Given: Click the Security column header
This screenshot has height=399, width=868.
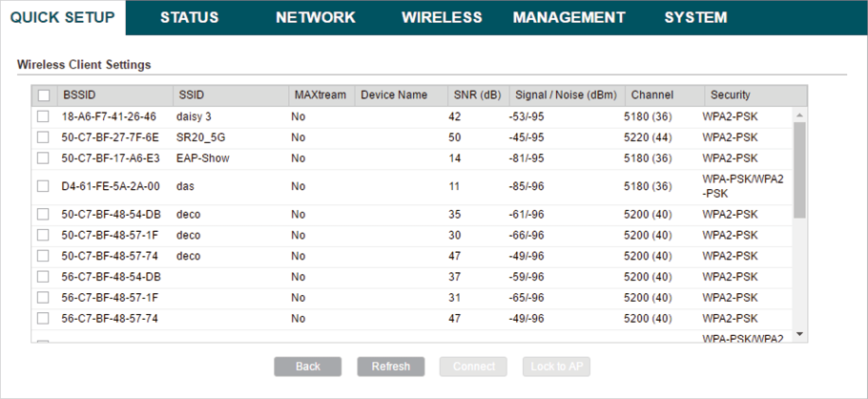Looking at the screenshot, I should tap(730, 95).
